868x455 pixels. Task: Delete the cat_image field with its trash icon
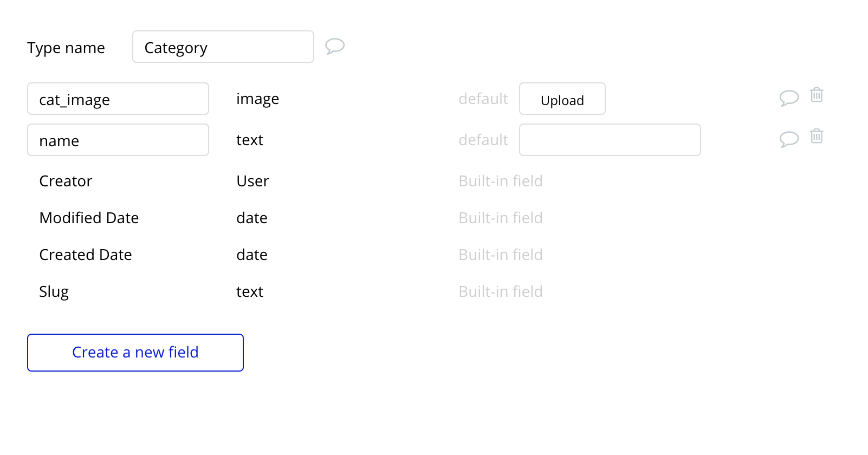point(817,95)
